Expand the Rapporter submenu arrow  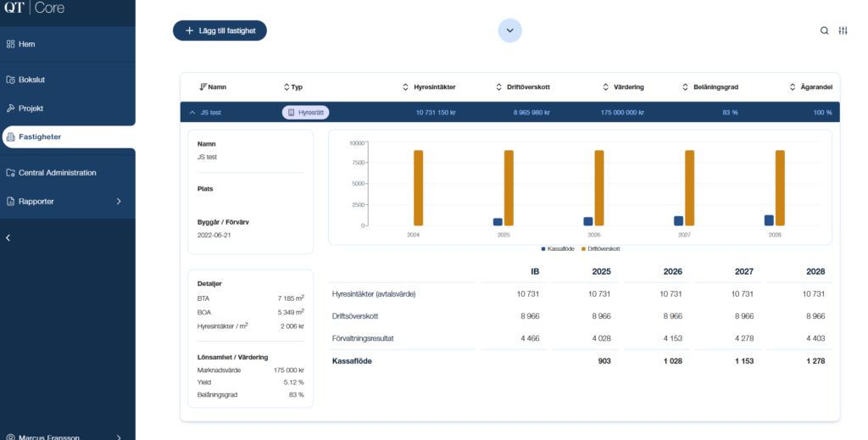click(x=119, y=202)
